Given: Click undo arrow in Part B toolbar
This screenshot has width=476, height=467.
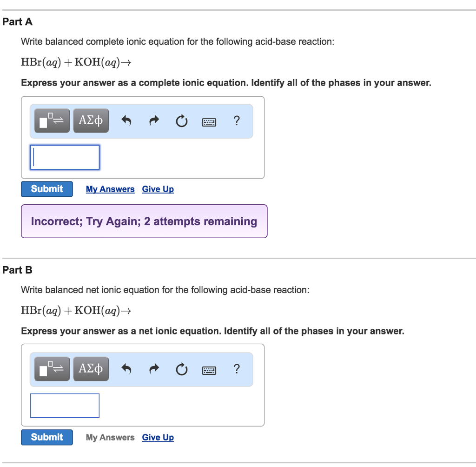Looking at the screenshot, I should pos(126,370).
